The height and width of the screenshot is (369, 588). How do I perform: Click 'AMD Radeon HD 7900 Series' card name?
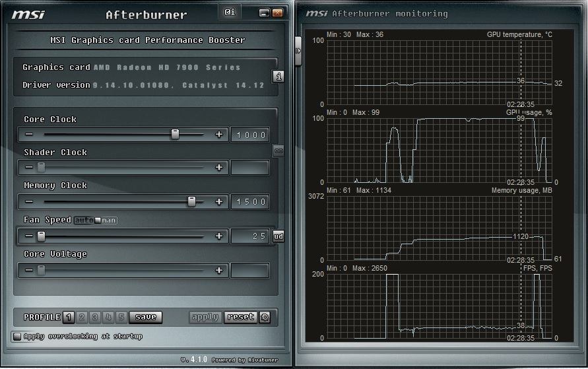tap(167, 67)
